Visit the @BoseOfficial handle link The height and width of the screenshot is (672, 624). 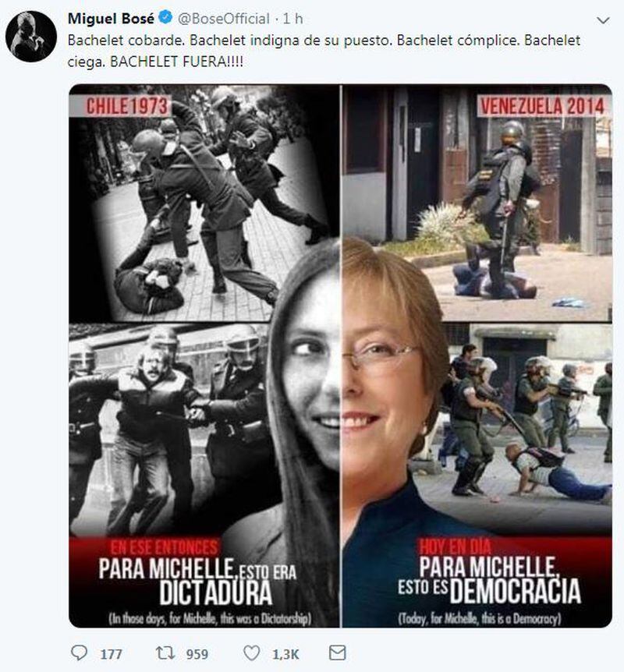(223, 19)
